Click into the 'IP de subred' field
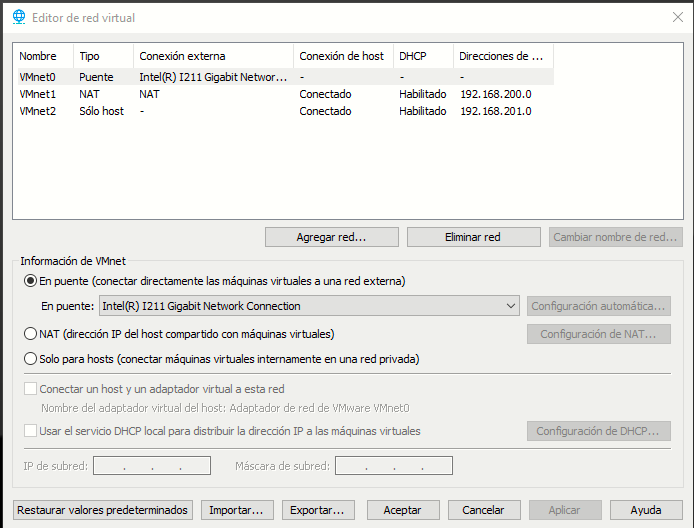 [x=152, y=466]
